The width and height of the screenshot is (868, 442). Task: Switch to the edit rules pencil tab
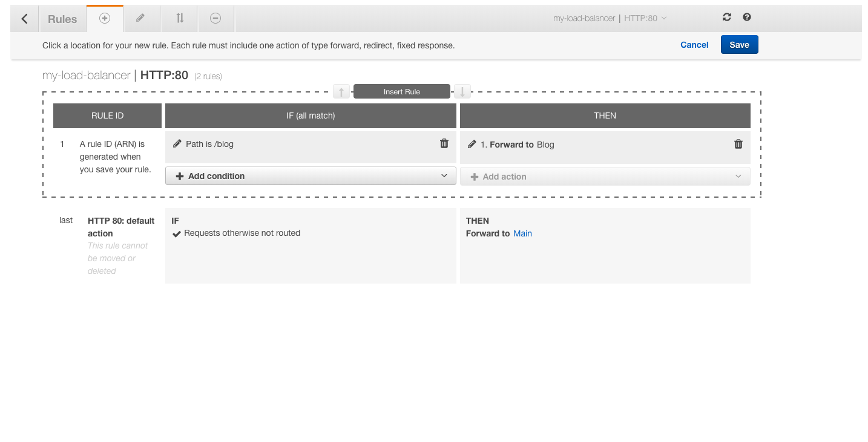pos(140,19)
